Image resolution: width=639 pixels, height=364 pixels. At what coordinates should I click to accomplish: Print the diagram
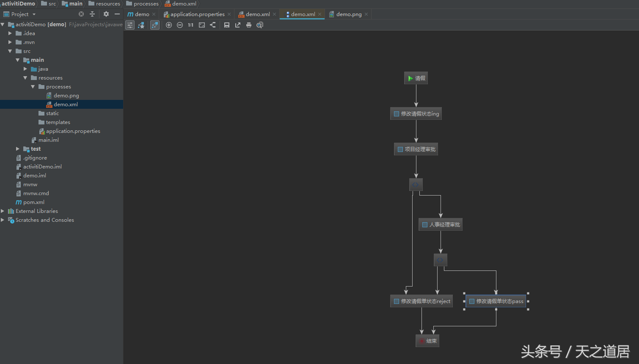coord(249,25)
